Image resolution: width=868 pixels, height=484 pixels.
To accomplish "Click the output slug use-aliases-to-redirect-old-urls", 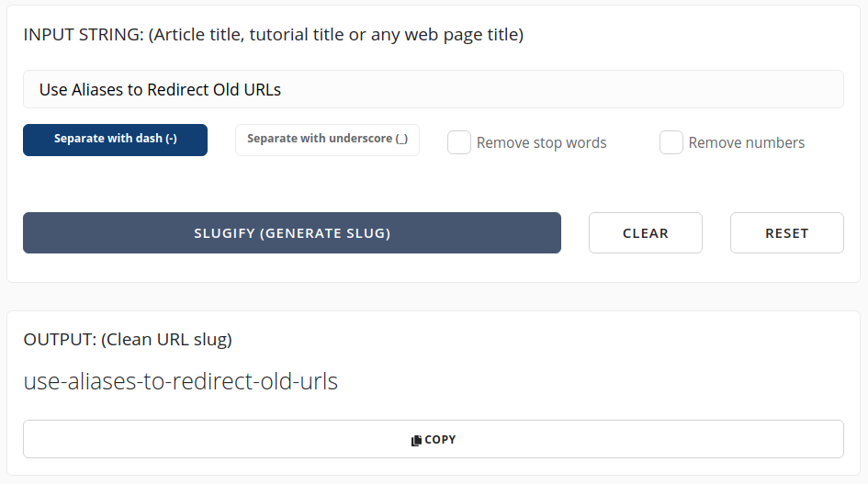I will (180, 381).
